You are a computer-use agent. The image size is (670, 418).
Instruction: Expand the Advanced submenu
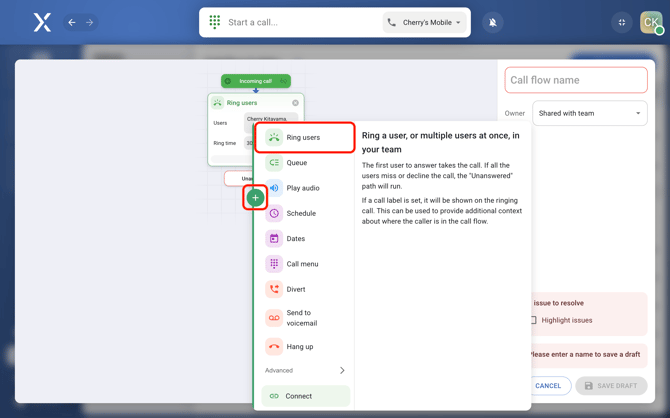pos(341,371)
